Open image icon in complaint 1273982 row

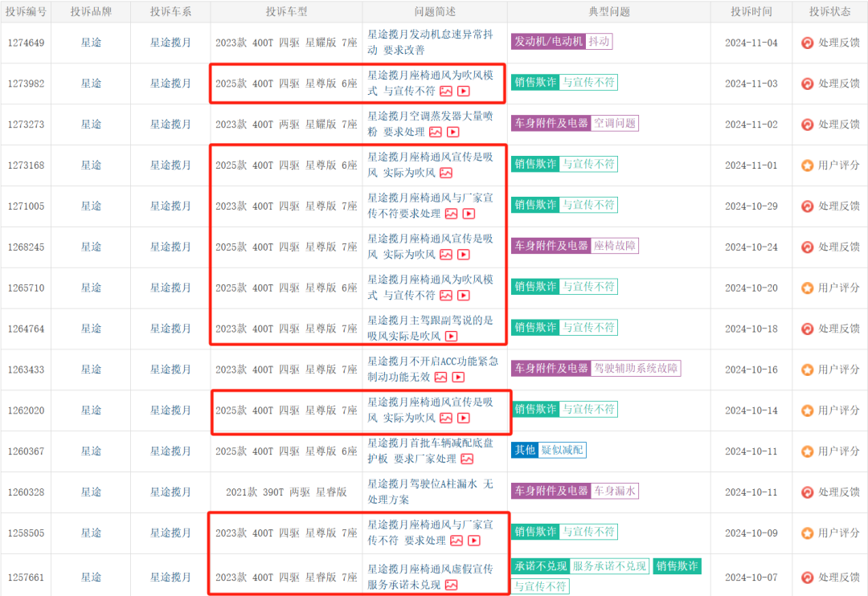(x=446, y=92)
